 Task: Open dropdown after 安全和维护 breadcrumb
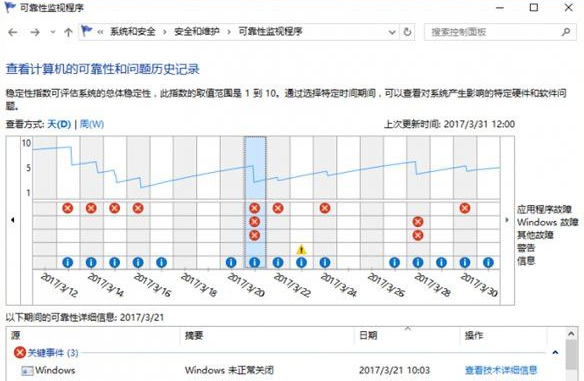point(229,32)
